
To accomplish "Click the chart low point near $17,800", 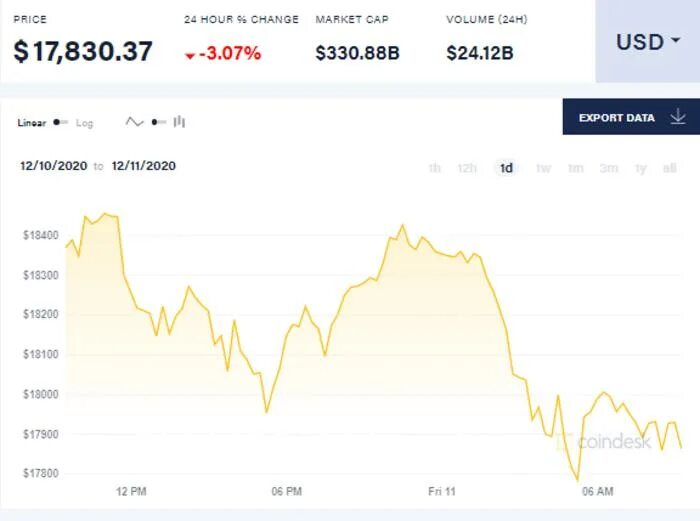I will 578,480.
